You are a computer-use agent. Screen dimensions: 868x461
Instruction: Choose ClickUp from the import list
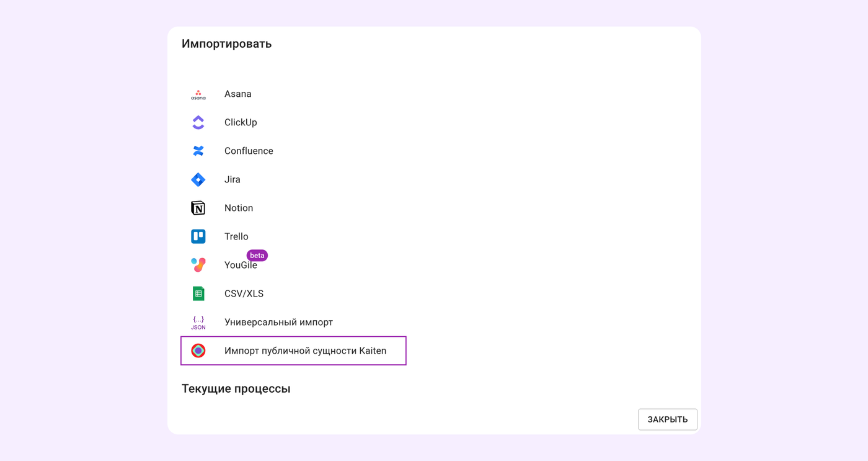pos(241,123)
